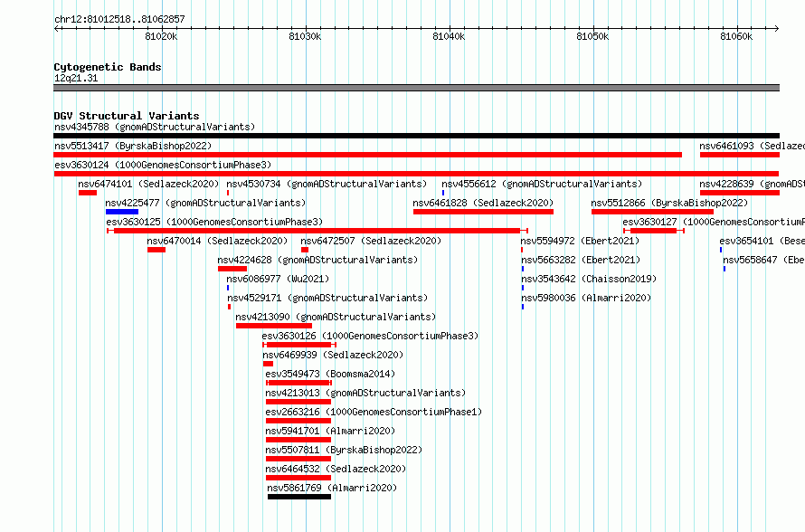Click the Cytogenetic Bands track title
805x532 pixels.
tap(108, 67)
